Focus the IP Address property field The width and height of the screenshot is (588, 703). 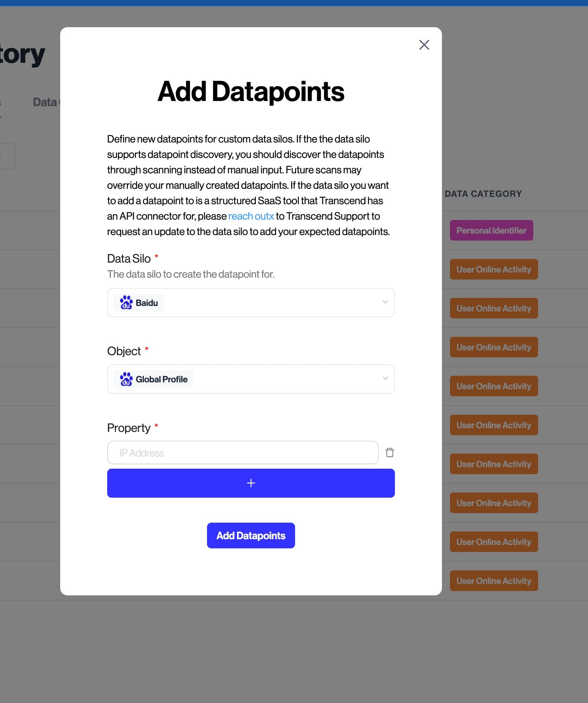[243, 453]
